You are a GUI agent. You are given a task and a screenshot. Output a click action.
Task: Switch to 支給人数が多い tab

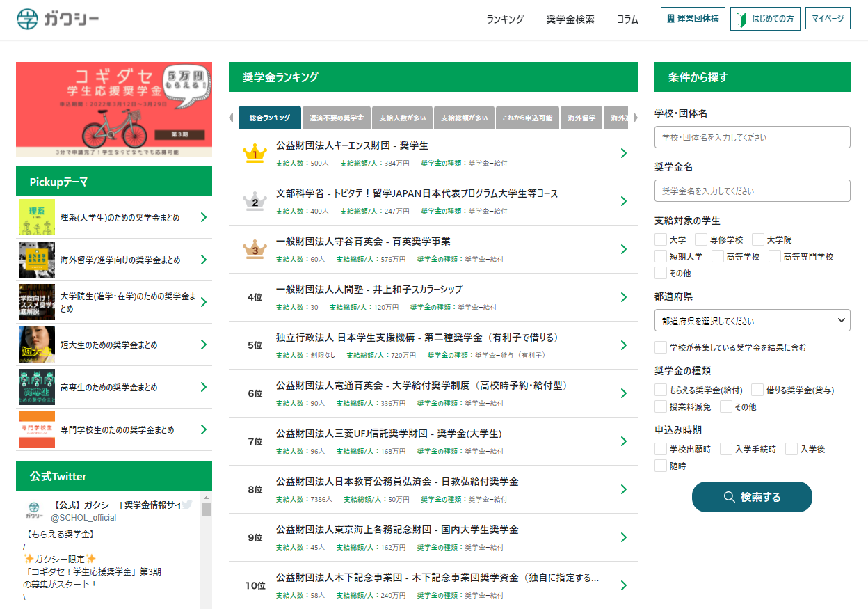coord(403,118)
